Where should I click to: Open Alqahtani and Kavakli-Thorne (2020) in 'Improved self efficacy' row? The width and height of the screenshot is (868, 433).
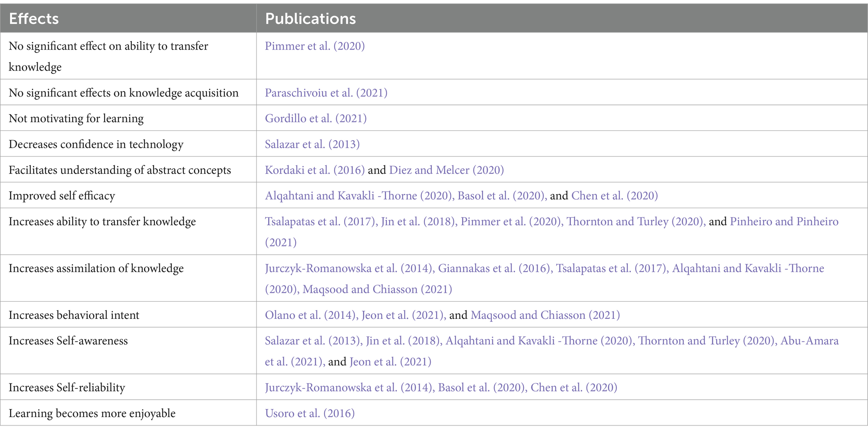358,196
